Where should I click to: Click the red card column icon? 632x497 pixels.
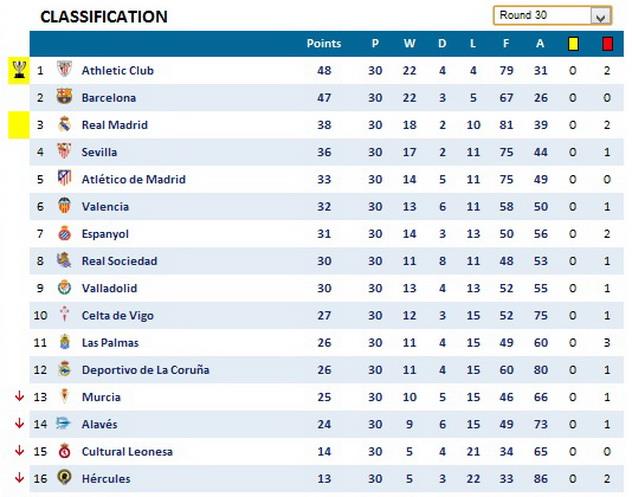[607, 44]
